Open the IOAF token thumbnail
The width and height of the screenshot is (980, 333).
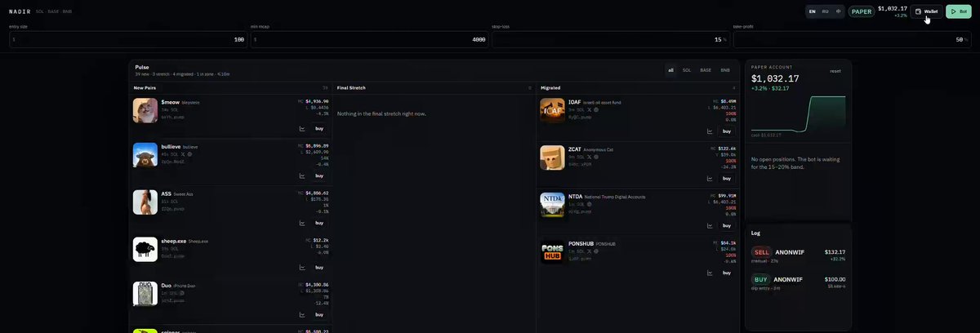coord(553,110)
